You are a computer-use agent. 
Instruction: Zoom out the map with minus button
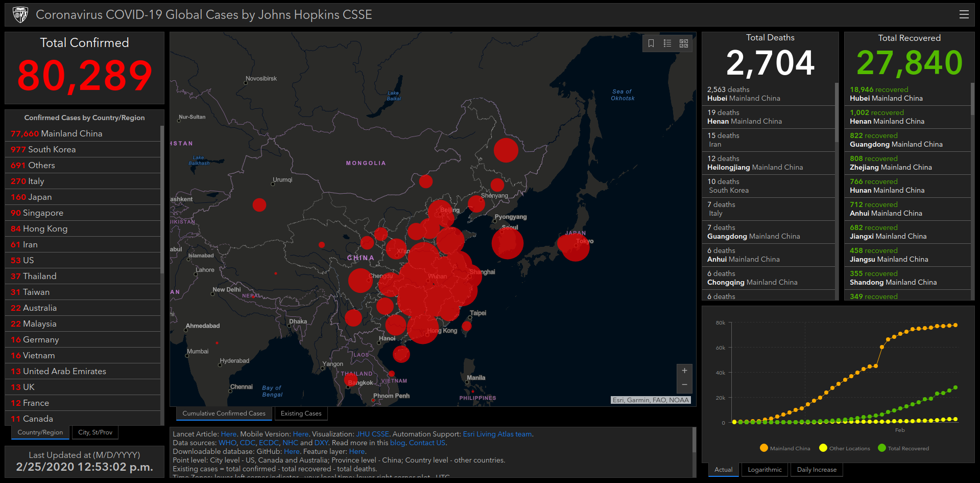[684, 385]
